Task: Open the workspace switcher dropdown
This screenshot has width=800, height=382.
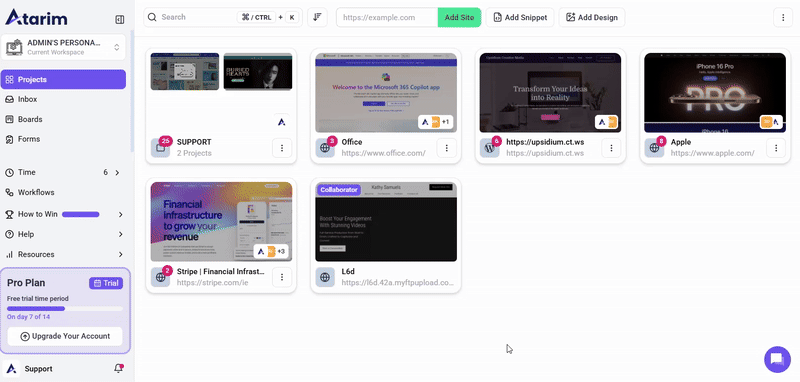Action: point(63,47)
